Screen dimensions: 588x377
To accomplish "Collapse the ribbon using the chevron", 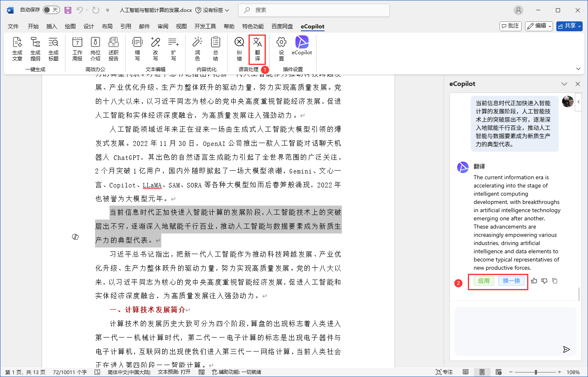I will 578,69.
